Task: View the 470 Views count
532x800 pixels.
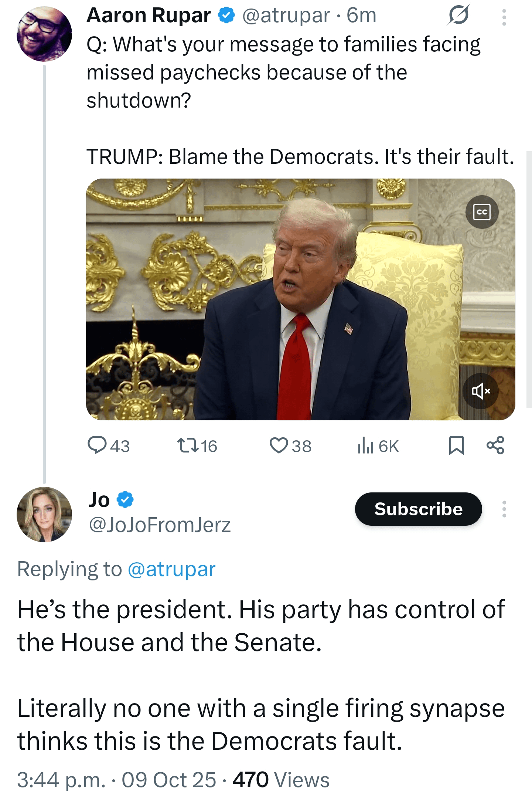Action: (281, 780)
